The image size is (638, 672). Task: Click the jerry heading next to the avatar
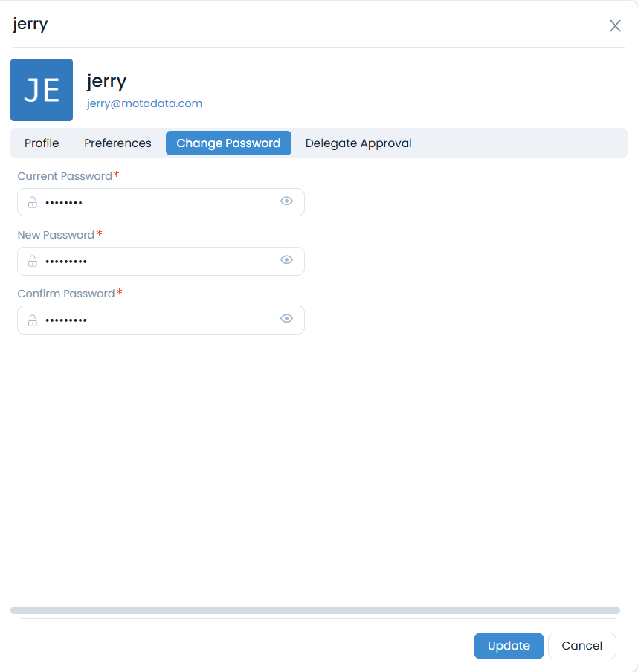[x=106, y=80]
